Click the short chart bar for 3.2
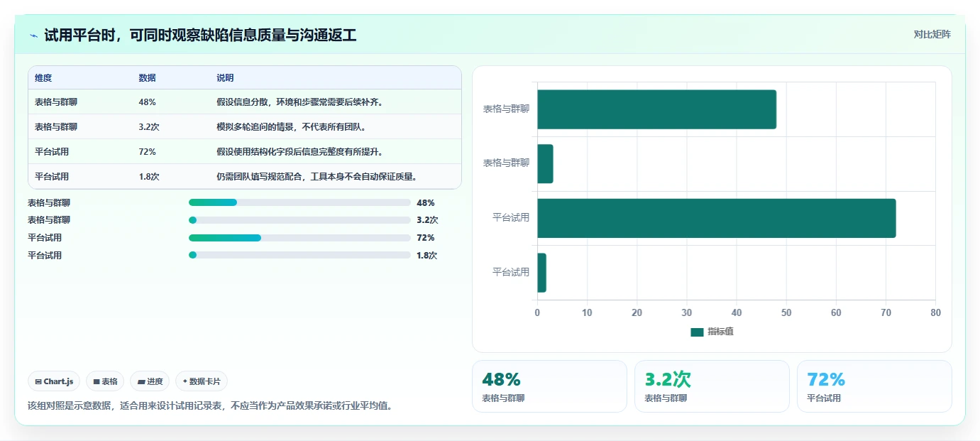This screenshot has height=441, width=980. [545, 163]
